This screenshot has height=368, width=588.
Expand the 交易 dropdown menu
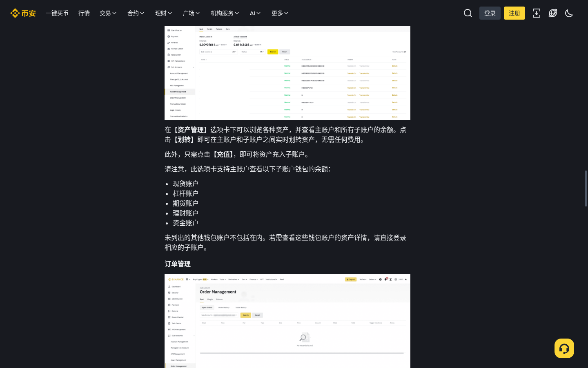108,13
